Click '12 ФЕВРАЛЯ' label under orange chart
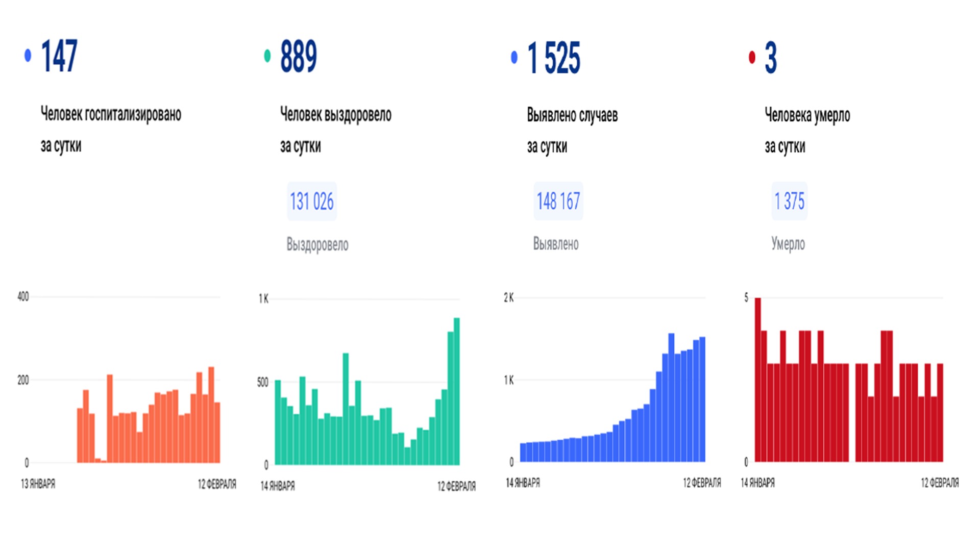This screenshot has height=551, width=980. [217, 484]
